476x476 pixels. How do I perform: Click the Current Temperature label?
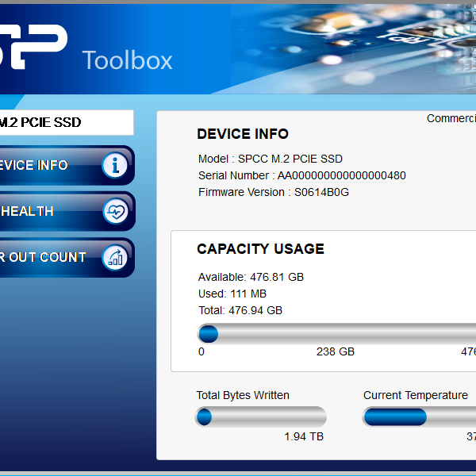[x=416, y=395]
